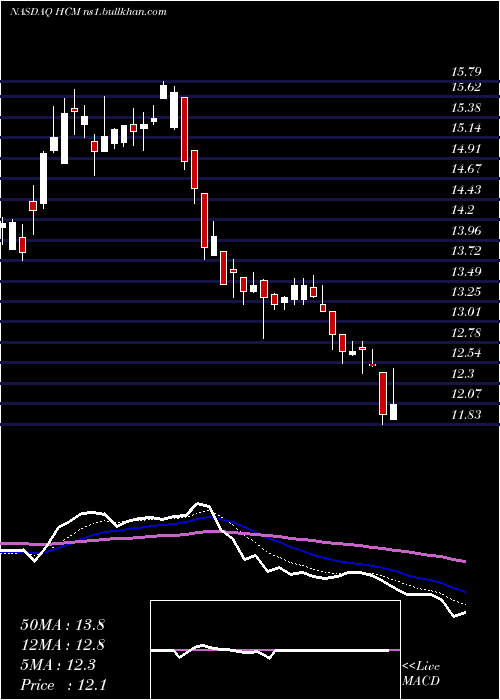Viewport: 500px width, 700px height.
Task: Select the 14.67 price axis label
Action: pos(466,169)
